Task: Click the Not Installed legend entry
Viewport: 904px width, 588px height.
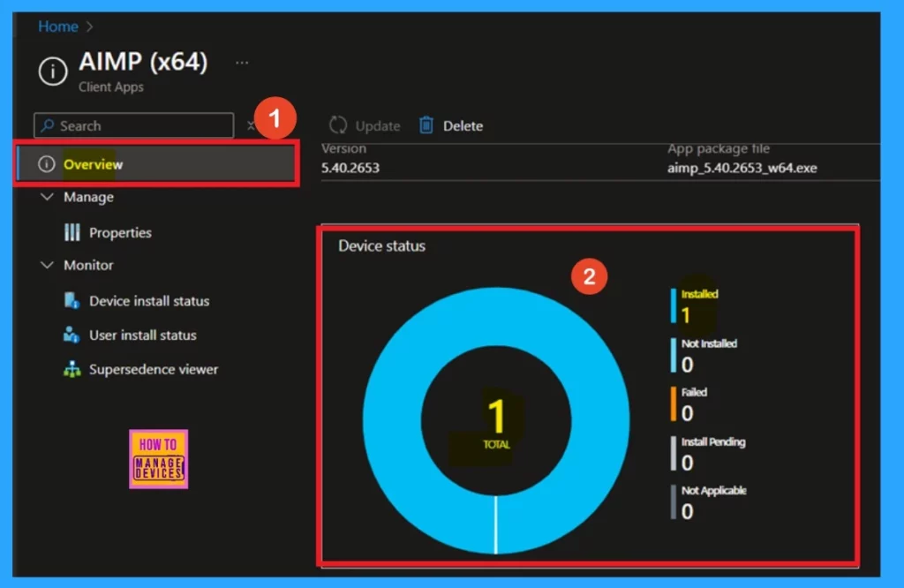Action: (x=704, y=355)
